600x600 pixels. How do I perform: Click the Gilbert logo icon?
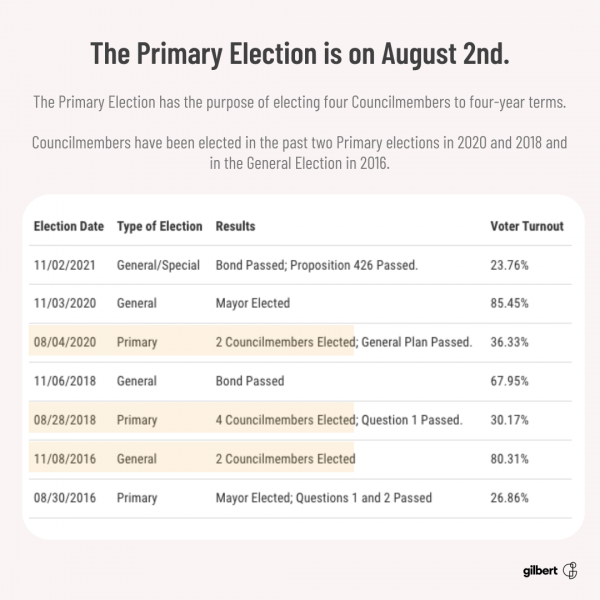click(571, 571)
